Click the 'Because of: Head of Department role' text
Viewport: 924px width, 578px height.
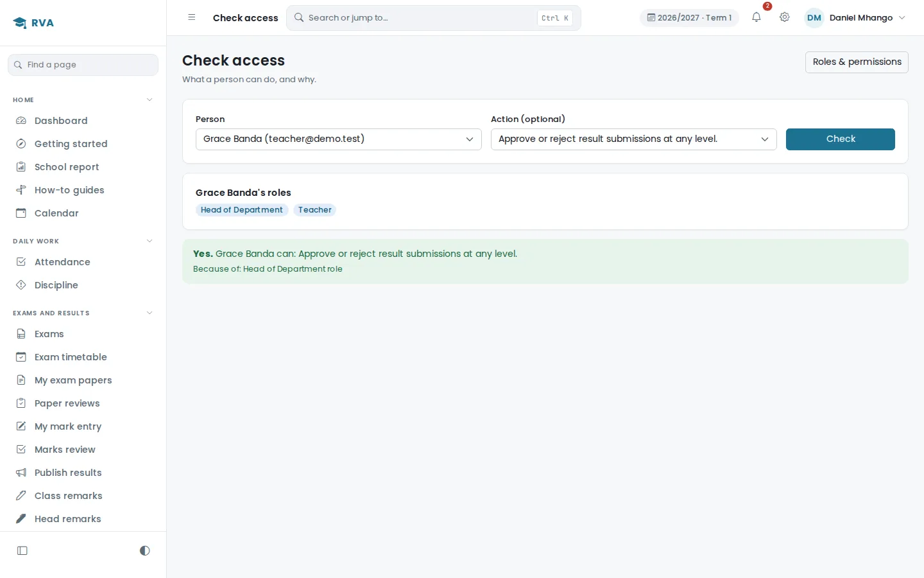268,269
